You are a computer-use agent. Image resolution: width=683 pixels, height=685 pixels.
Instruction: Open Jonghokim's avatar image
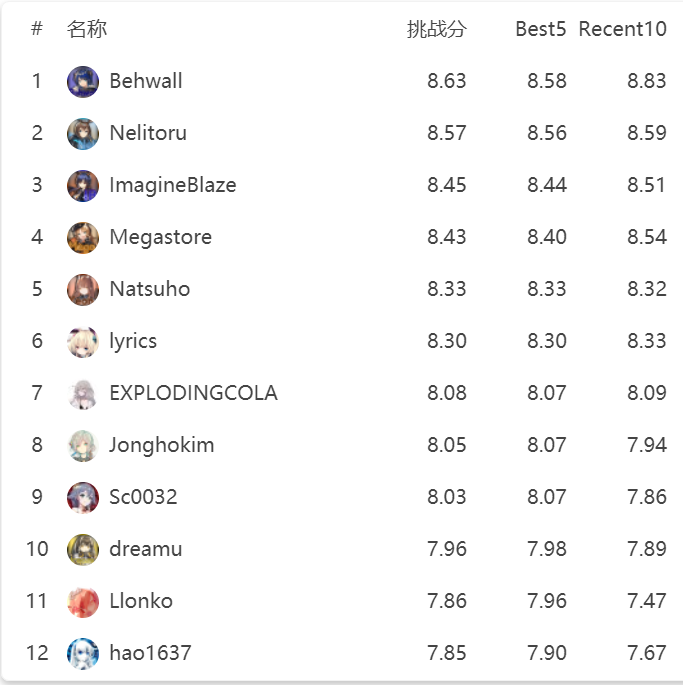(x=83, y=446)
